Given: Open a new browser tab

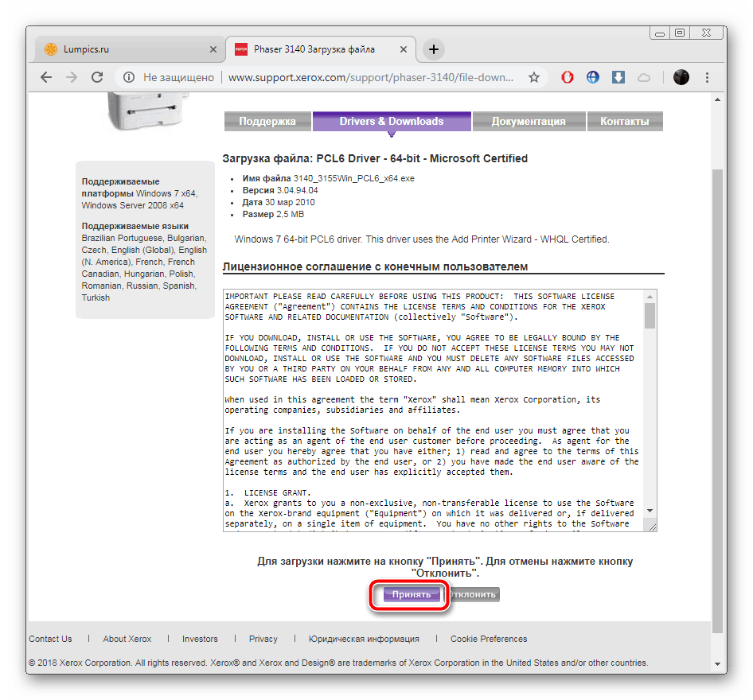Looking at the screenshot, I should pyautogui.click(x=433, y=49).
